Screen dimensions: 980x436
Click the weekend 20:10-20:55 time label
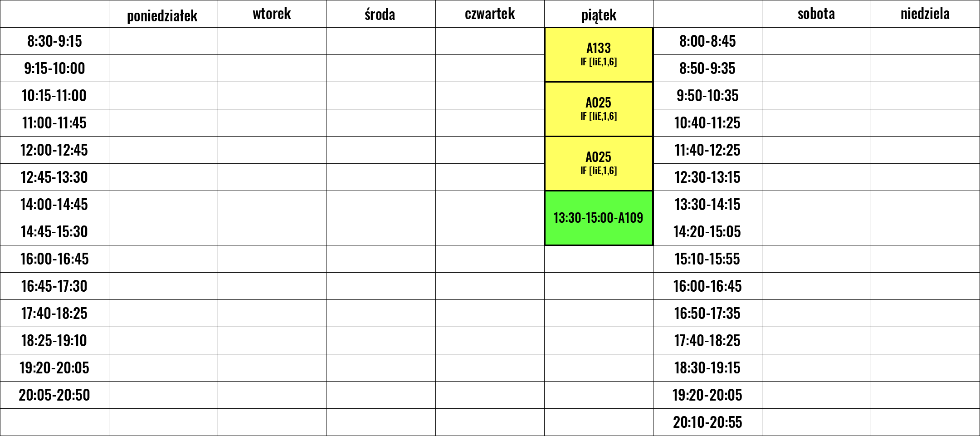[x=707, y=422]
